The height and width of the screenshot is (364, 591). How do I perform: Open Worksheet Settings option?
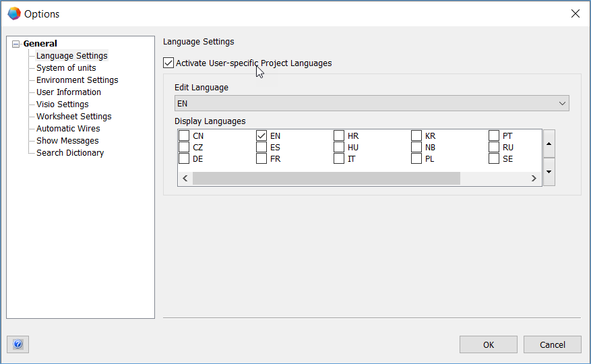[x=73, y=117]
